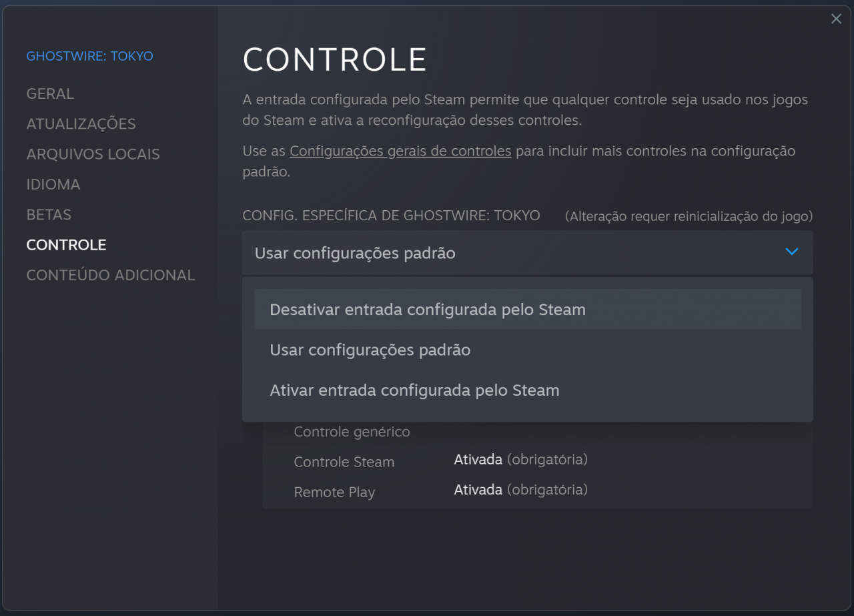Click the Controle Steam row label
854x616 pixels.
[x=344, y=462]
